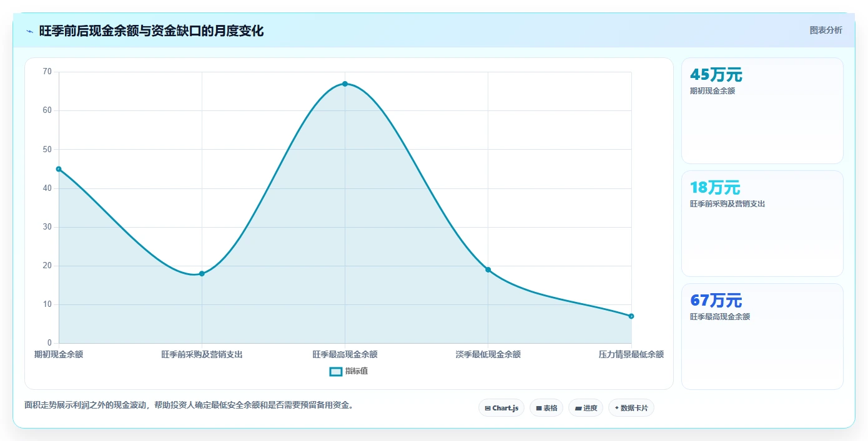Click the chart title 旺季前后现金余额与资金缺口的月度变化
868x441 pixels.
coord(151,31)
